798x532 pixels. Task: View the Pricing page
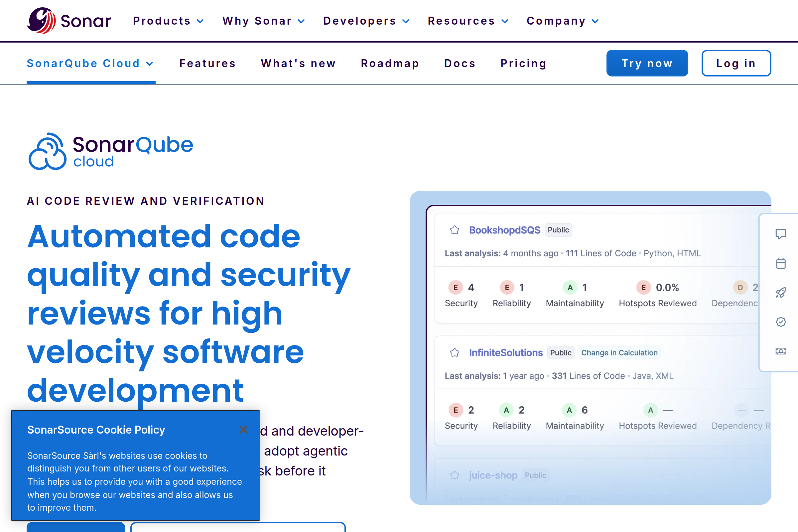523,64
